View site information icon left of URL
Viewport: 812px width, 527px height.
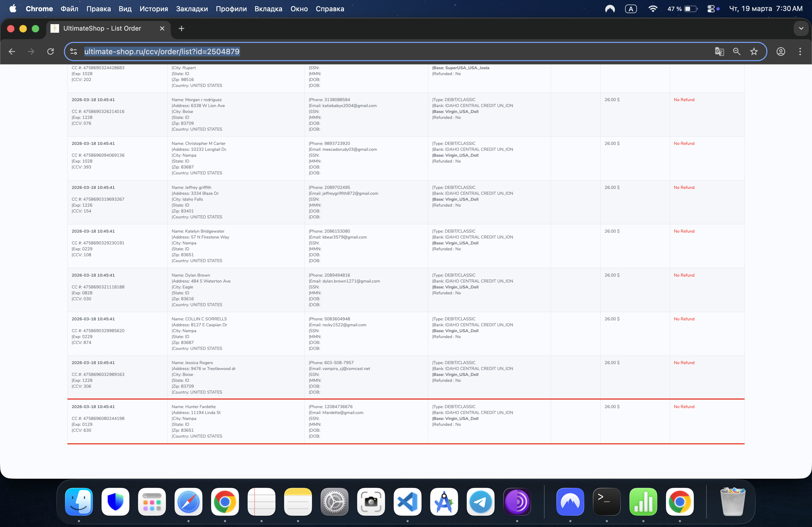point(73,52)
